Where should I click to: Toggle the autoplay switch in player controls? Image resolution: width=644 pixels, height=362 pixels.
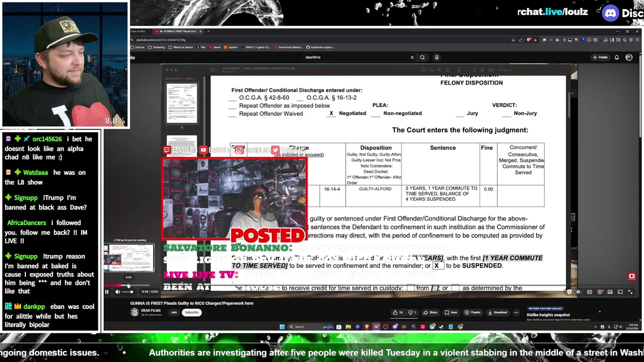[x=579, y=292]
